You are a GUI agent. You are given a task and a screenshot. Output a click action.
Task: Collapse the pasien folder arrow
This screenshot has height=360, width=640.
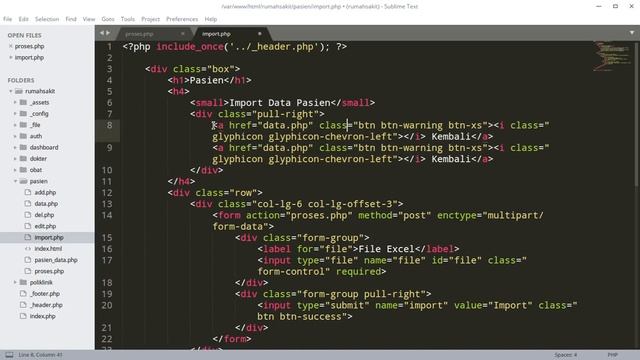coord(15,181)
